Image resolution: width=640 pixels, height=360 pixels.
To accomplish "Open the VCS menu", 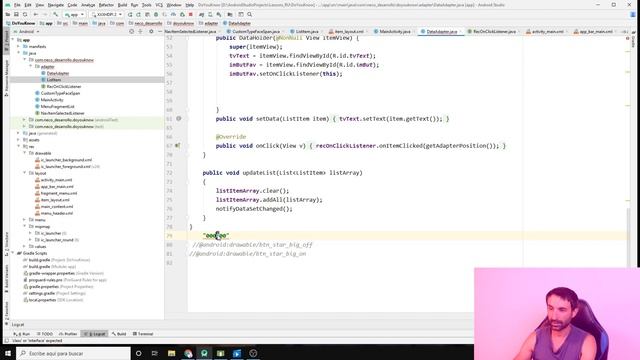I will (x=159, y=5).
